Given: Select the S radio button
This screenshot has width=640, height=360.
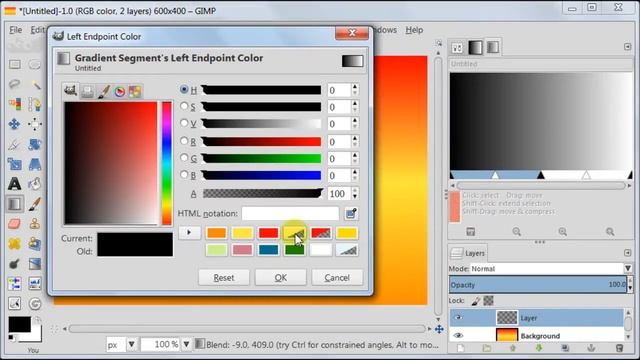Looking at the screenshot, I should point(184,106).
